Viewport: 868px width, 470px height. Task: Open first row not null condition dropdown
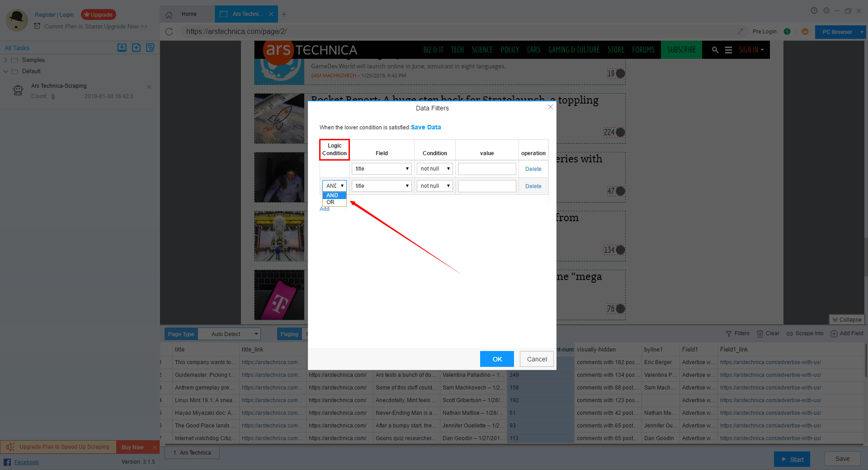pyautogui.click(x=435, y=169)
